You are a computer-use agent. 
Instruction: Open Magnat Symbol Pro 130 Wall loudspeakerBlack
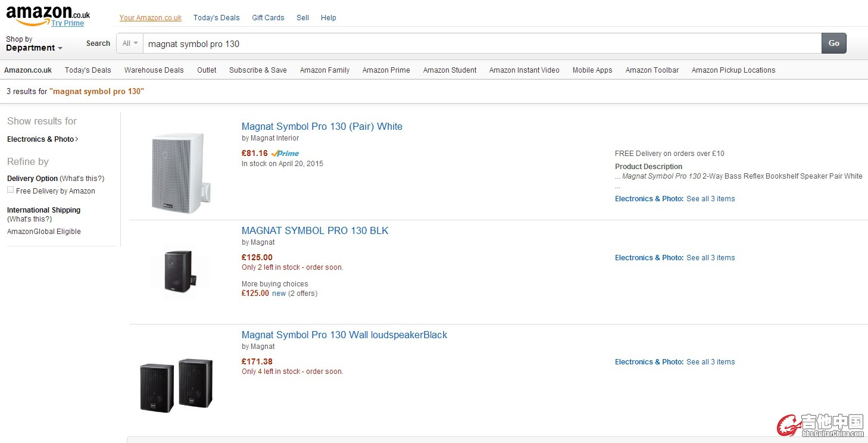(x=344, y=335)
